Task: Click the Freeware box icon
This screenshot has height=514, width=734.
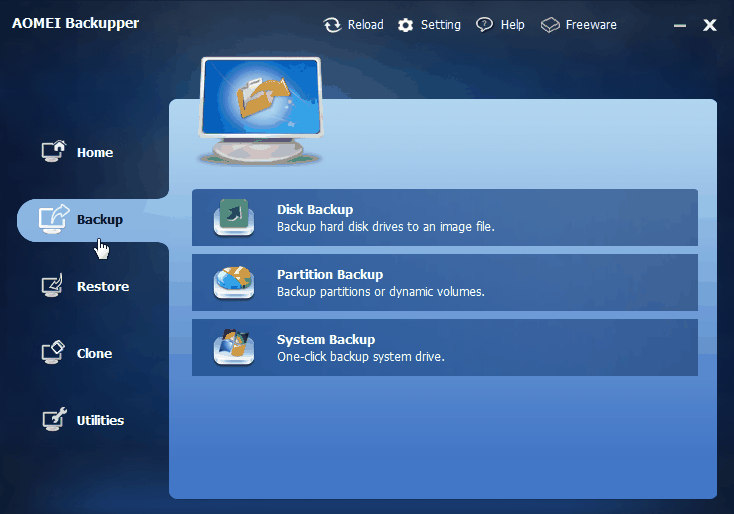Action: coord(550,25)
